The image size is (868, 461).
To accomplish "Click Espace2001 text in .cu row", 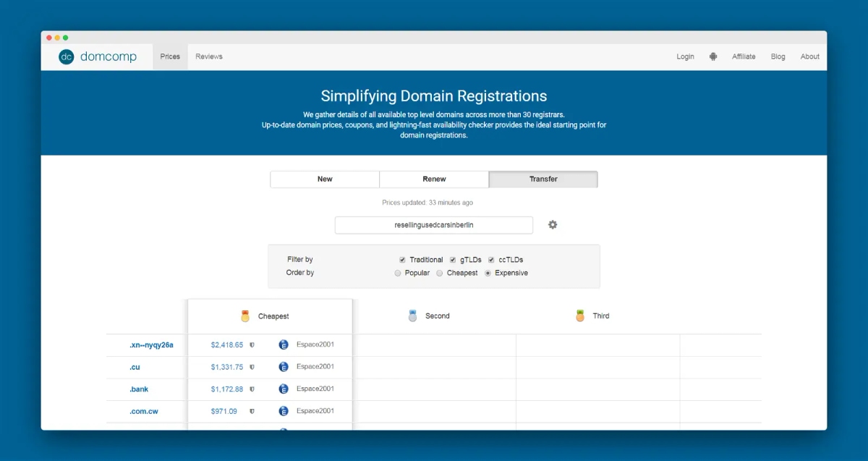I will click(x=315, y=366).
